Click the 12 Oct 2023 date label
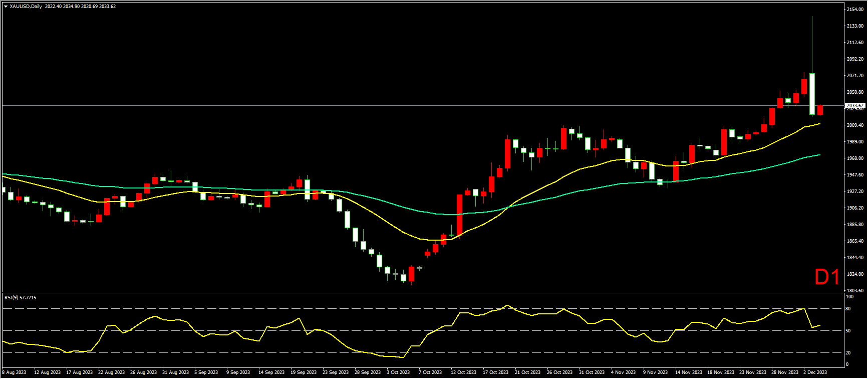This screenshot has height=379, width=868. point(463,372)
